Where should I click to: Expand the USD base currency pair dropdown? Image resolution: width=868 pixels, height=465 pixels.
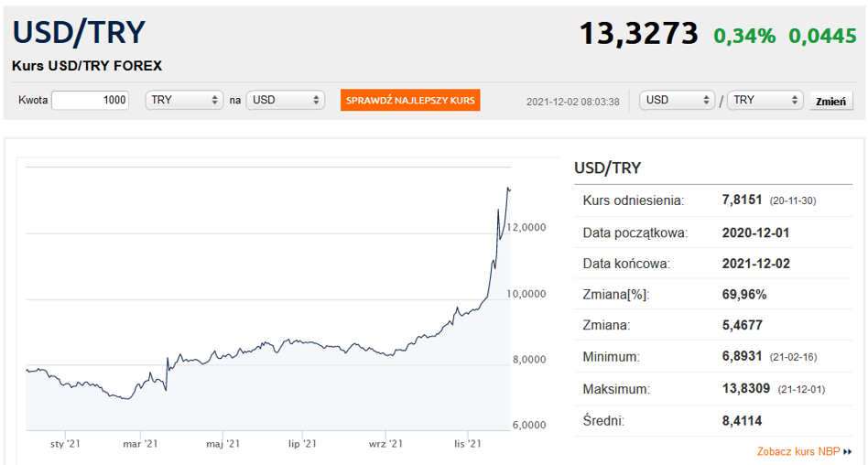(x=678, y=100)
